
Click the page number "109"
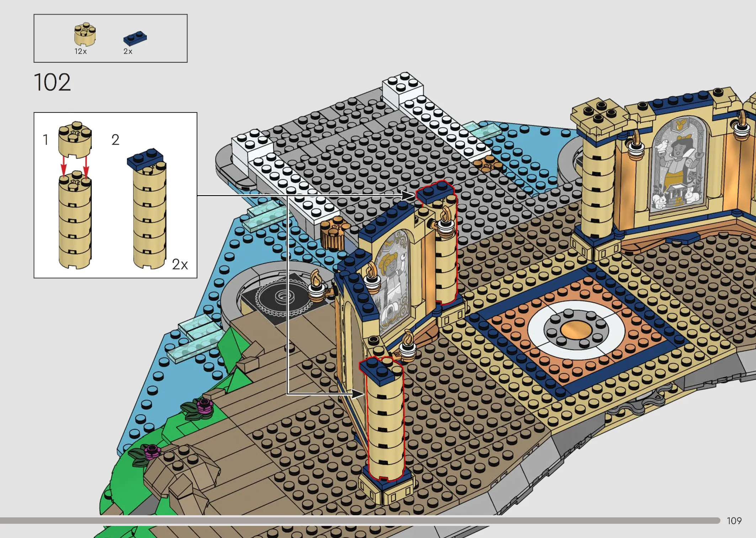pos(734,521)
